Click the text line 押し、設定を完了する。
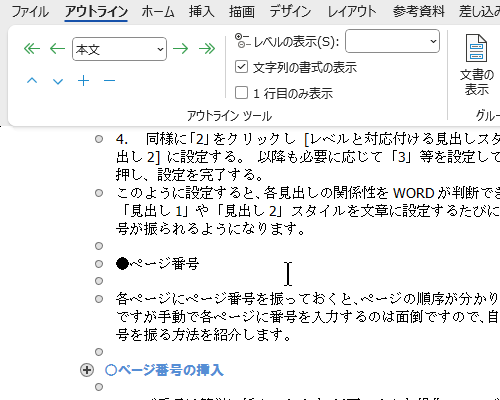Screen dimensions: 500x400 [191, 174]
